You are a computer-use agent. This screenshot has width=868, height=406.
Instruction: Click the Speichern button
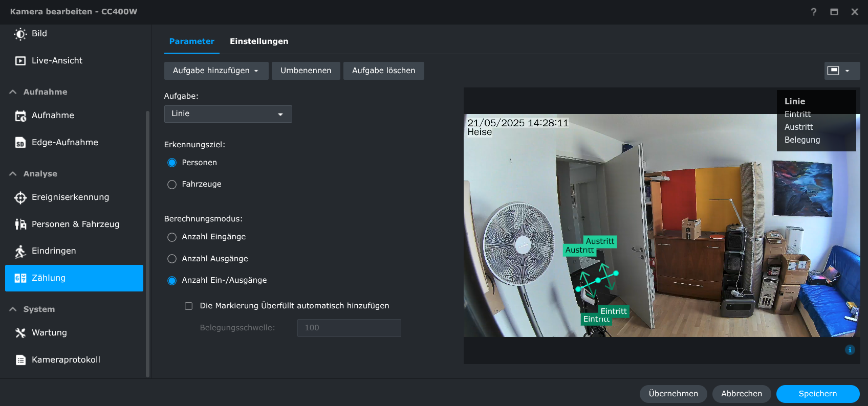[817, 394]
